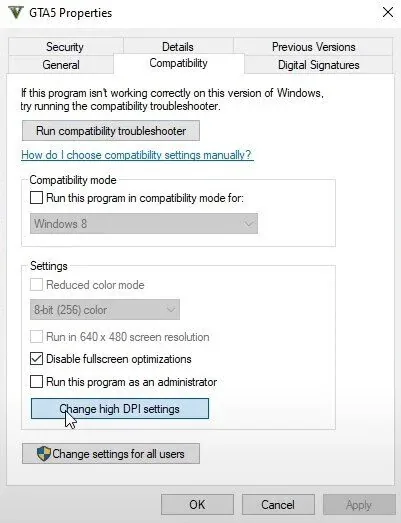Tick the Reduced color mode checkbox
The width and height of the screenshot is (401, 523).
click(x=36, y=285)
